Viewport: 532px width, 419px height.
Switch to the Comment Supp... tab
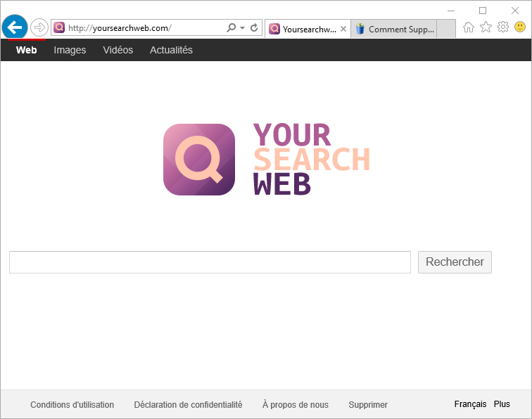coord(393,29)
